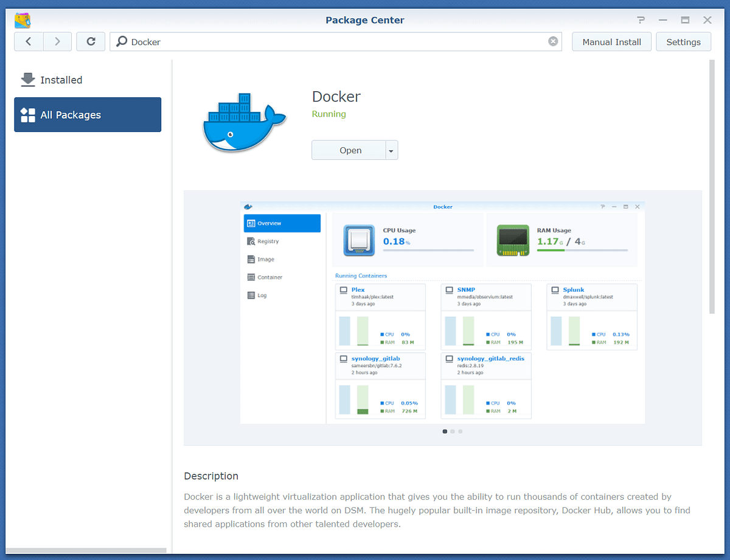The height and width of the screenshot is (560, 730).
Task: Navigate back with the left arrow
Action: click(x=28, y=41)
